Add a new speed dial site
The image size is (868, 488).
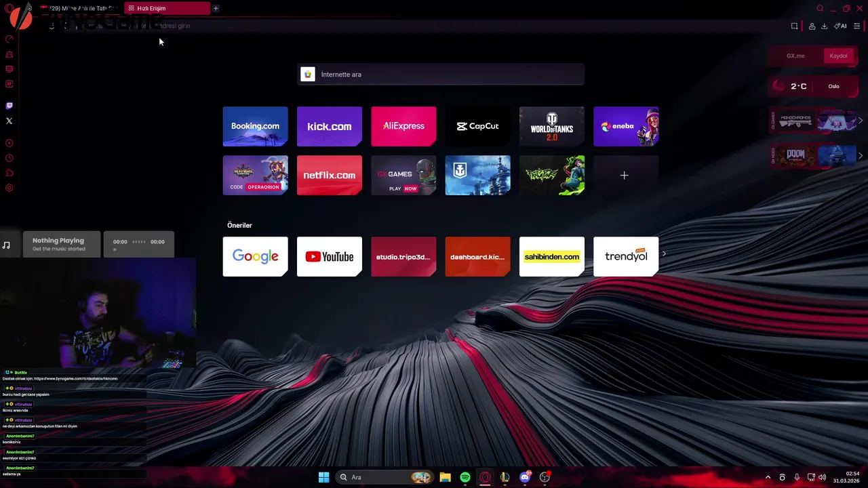point(626,175)
